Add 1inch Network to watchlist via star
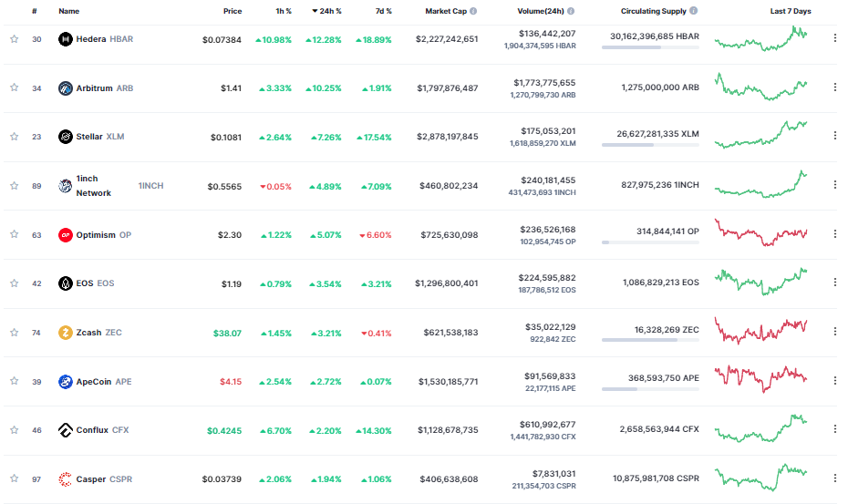The image size is (848, 504). [x=14, y=186]
